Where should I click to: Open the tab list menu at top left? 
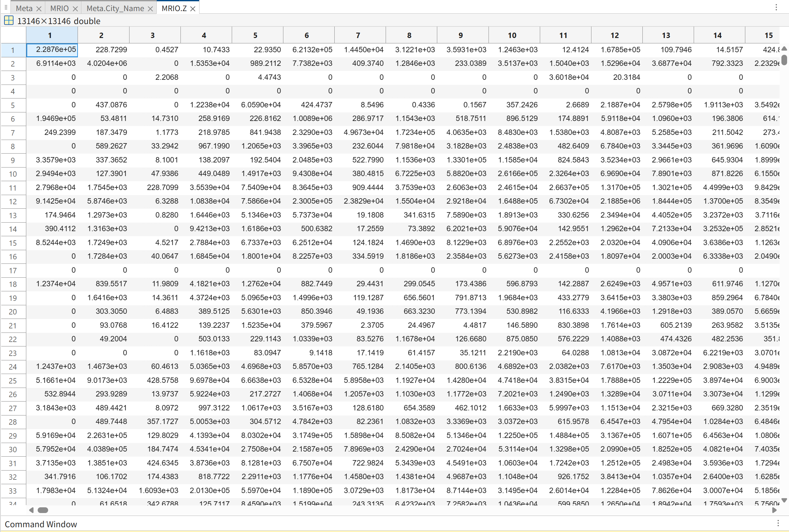point(6,7)
